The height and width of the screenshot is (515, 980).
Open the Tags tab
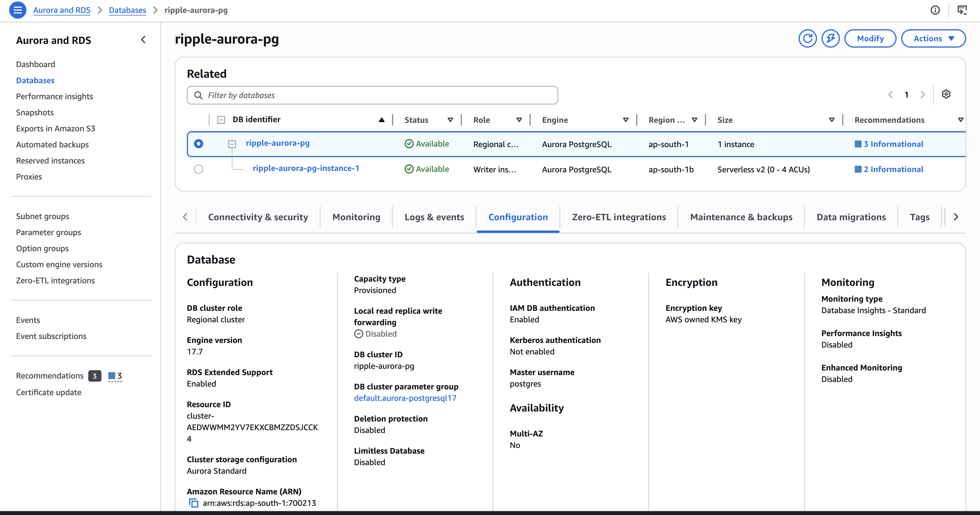pos(920,217)
